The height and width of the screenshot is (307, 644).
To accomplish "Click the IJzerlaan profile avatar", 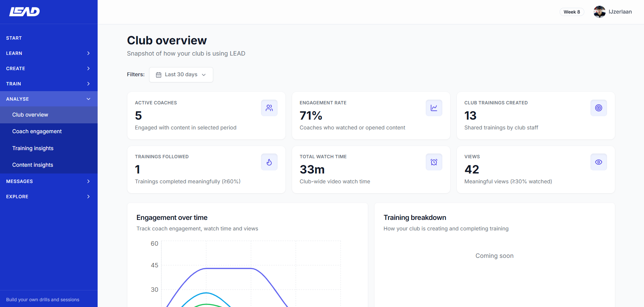I will 599,12.
